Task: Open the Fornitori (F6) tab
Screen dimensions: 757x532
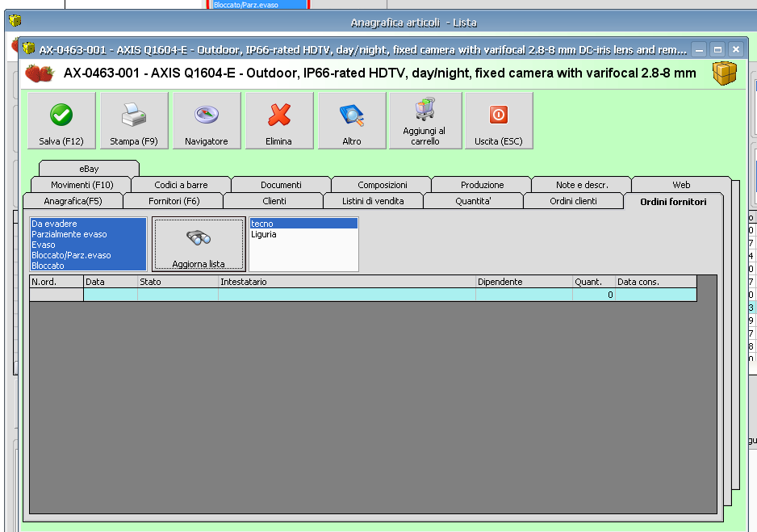Action: [x=174, y=201]
